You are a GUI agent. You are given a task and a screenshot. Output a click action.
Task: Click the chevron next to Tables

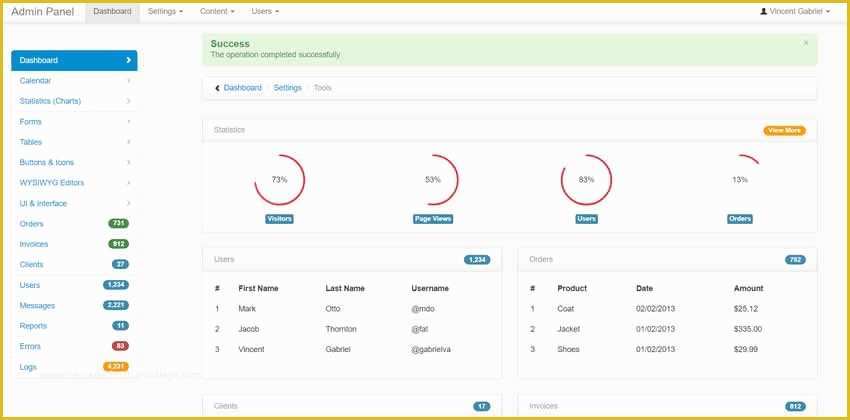(128, 142)
